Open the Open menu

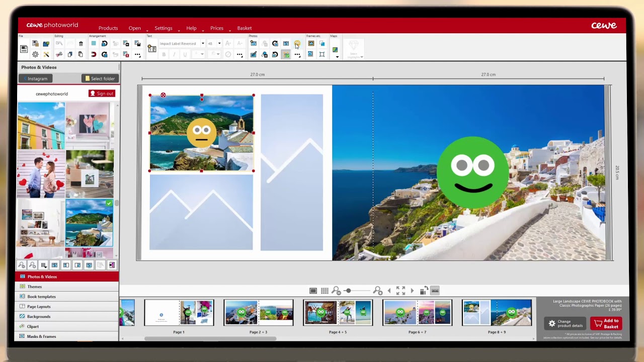click(x=134, y=28)
